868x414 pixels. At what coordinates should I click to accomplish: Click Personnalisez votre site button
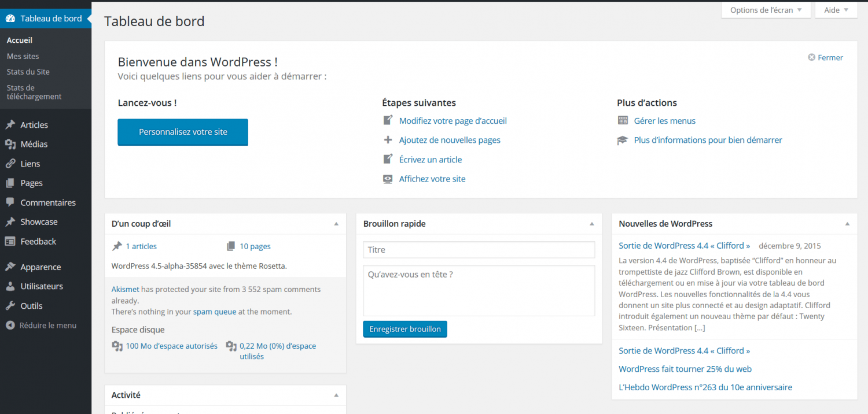click(x=183, y=132)
